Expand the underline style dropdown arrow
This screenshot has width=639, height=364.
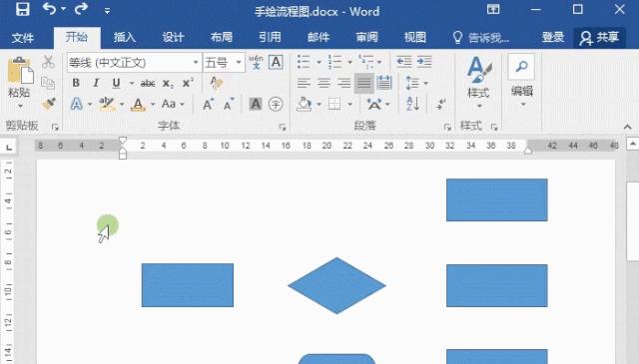131,84
